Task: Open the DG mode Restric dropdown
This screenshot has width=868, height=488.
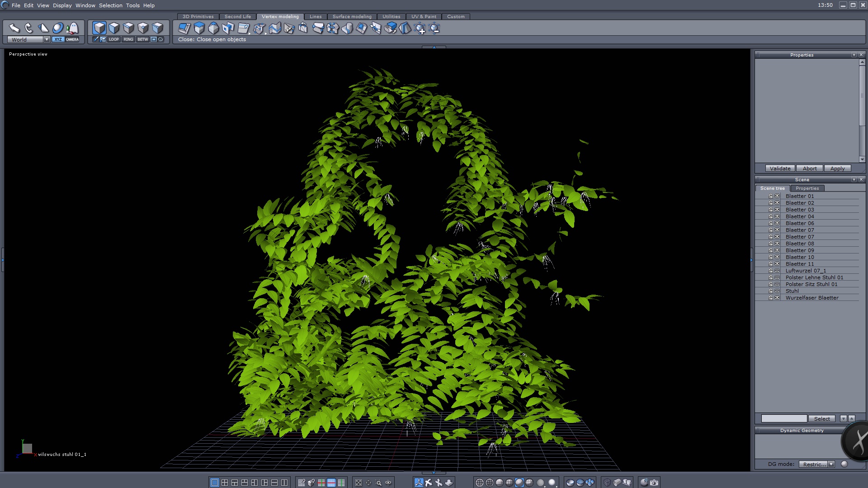Action: point(831,464)
